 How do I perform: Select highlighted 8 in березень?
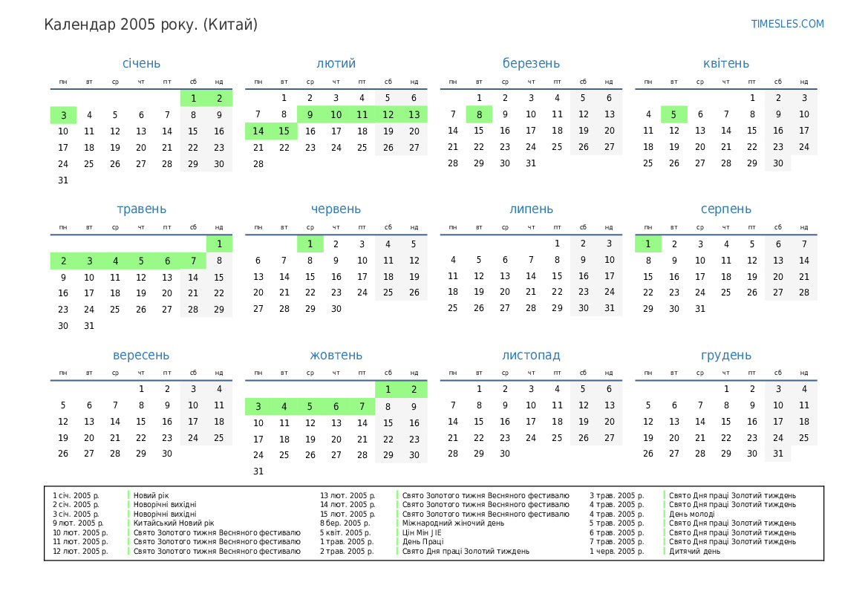pyautogui.click(x=479, y=114)
